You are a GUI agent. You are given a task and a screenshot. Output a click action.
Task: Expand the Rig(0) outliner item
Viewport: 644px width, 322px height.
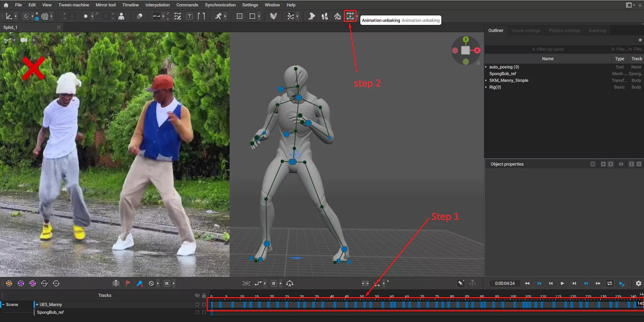point(486,87)
